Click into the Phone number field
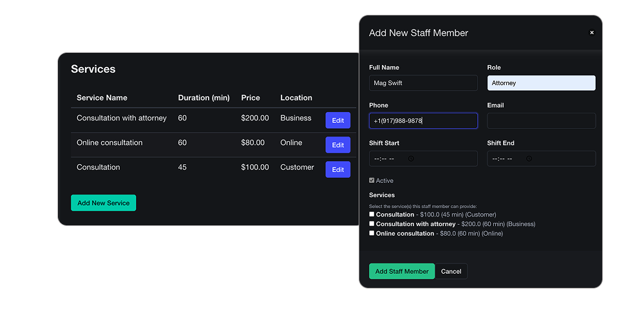 (x=423, y=121)
